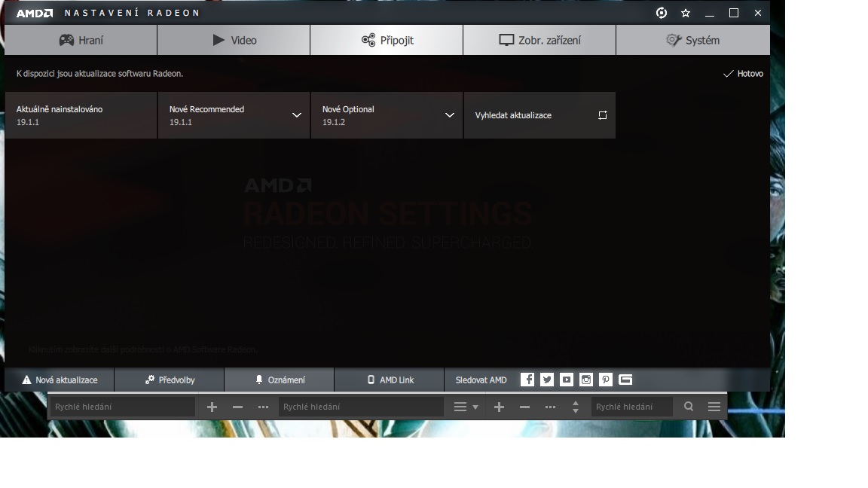868x488 pixels.
Task: Select the Aktuálně nainstalováno 19.1.1 tile
Action: (x=81, y=115)
